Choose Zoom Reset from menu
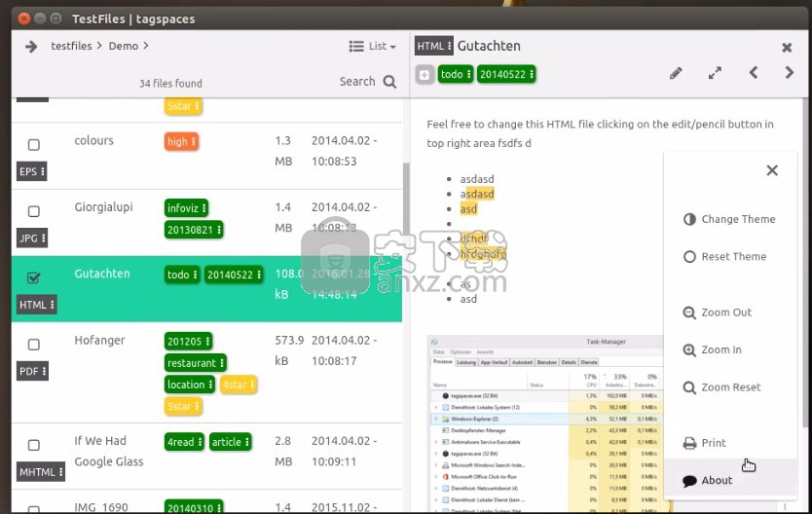The image size is (812, 514). click(729, 387)
